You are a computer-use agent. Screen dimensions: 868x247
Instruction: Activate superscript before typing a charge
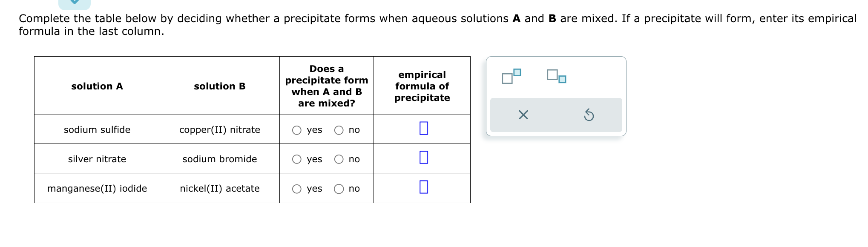(x=510, y=77)
